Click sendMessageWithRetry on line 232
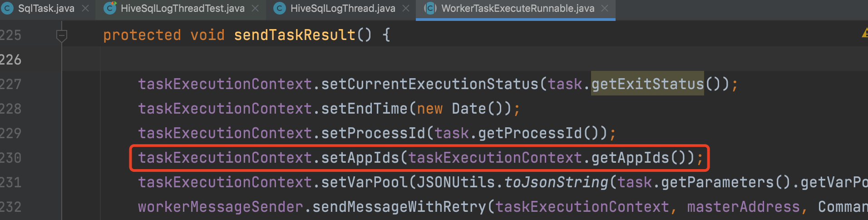This screenshot has width=868, height=220. click(x=399, y=207)
